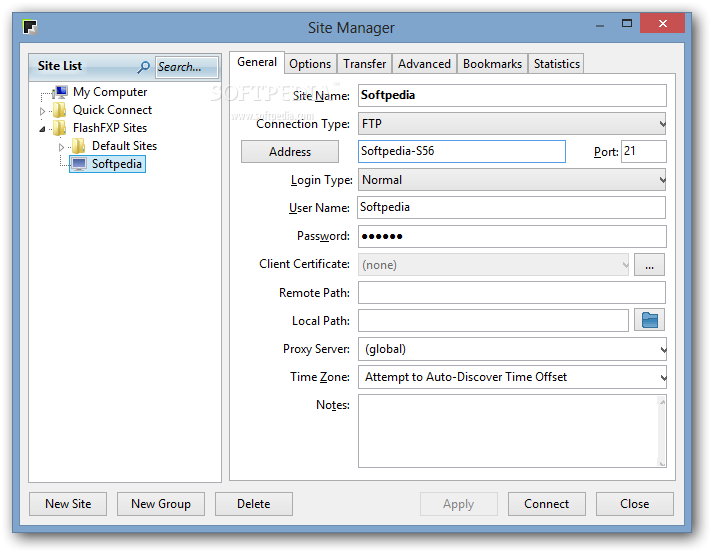Expand the Quick Connect tree node
This screenshot has width=712, height=553.
coord(42,111)
